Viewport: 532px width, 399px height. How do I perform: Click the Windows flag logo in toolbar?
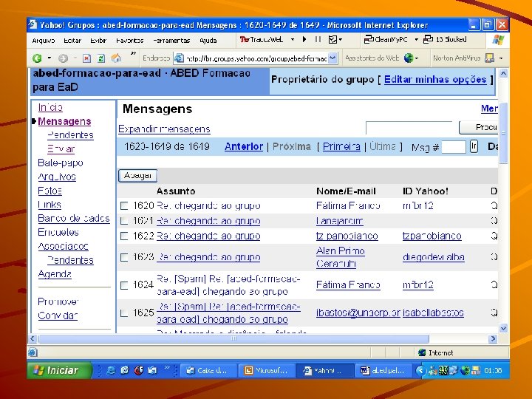point(498,40)
